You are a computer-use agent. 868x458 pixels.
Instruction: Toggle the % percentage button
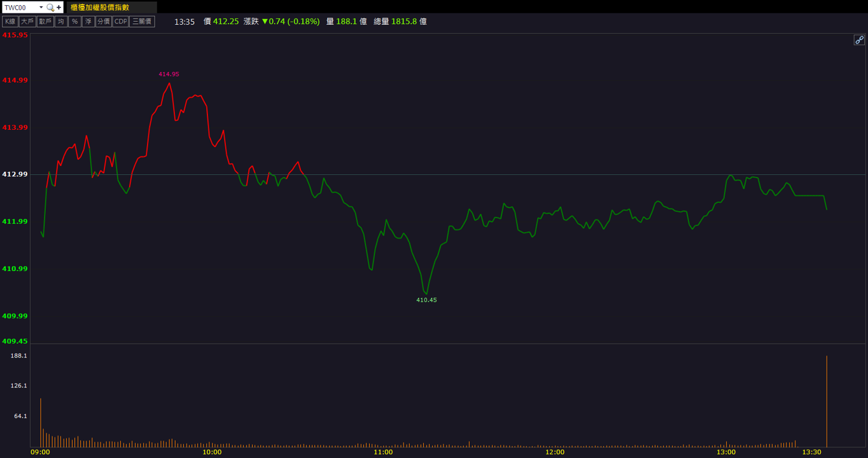75,22
